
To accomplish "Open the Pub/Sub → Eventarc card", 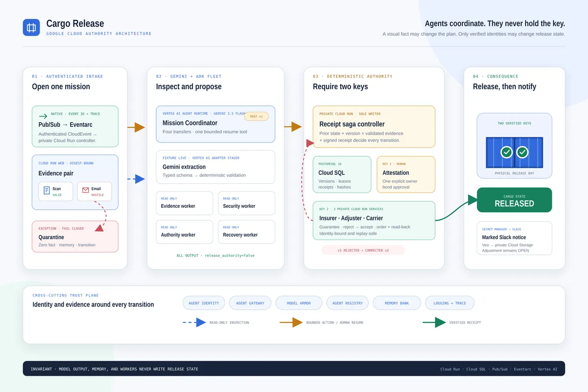I will 75,126.
